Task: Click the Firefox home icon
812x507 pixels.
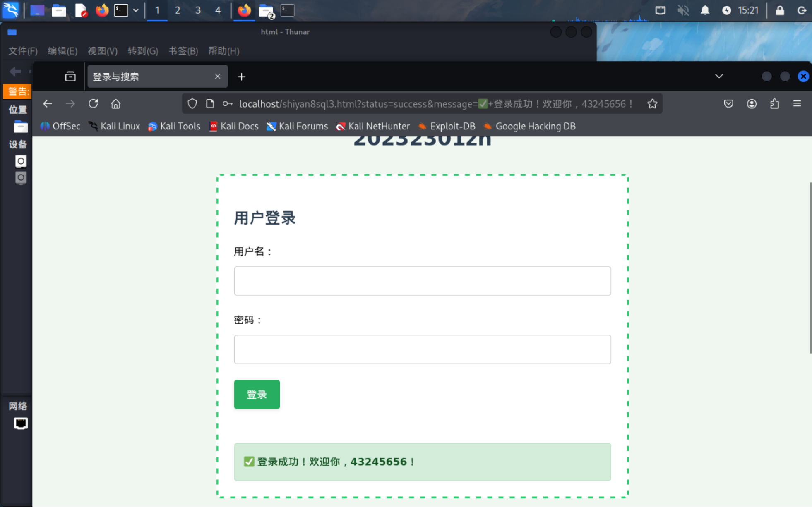Action: point(116,104)
